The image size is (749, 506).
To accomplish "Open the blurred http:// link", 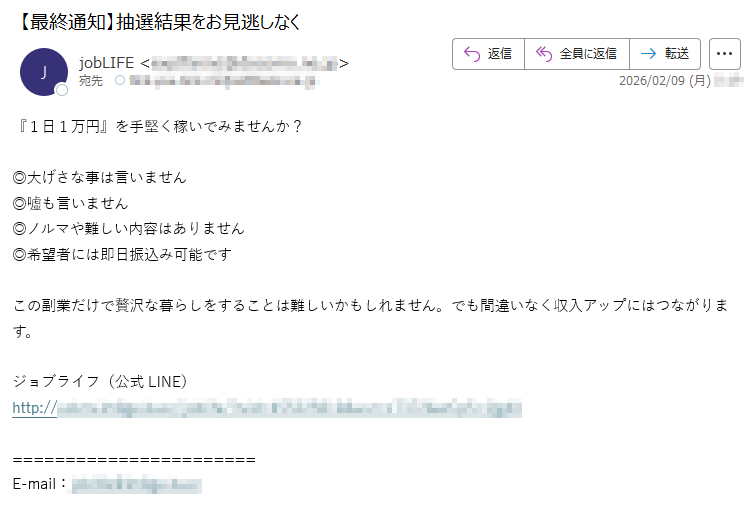I will click(267, 408).
